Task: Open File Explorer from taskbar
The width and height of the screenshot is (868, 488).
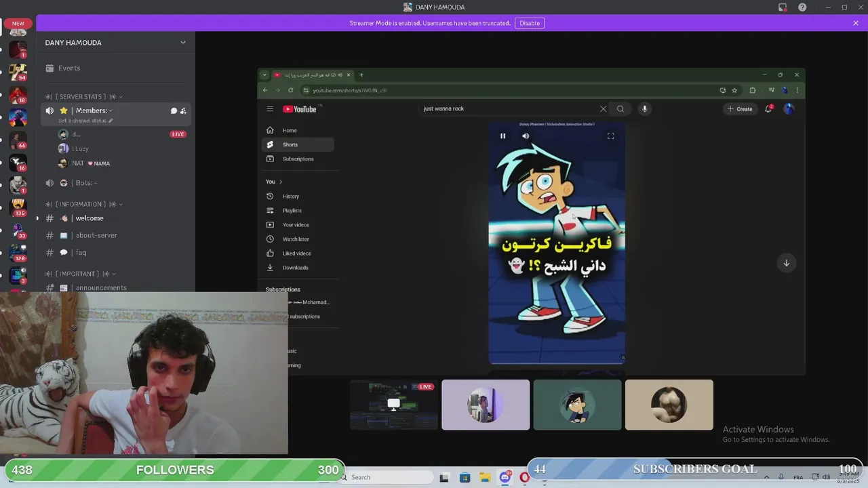Action: [x=485, y=477]
